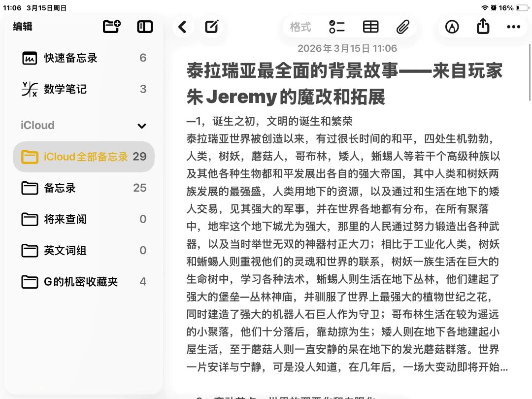Screen dimensions: 532x399
Task: Go back with the left chevron button
Action: click(183, 27)
